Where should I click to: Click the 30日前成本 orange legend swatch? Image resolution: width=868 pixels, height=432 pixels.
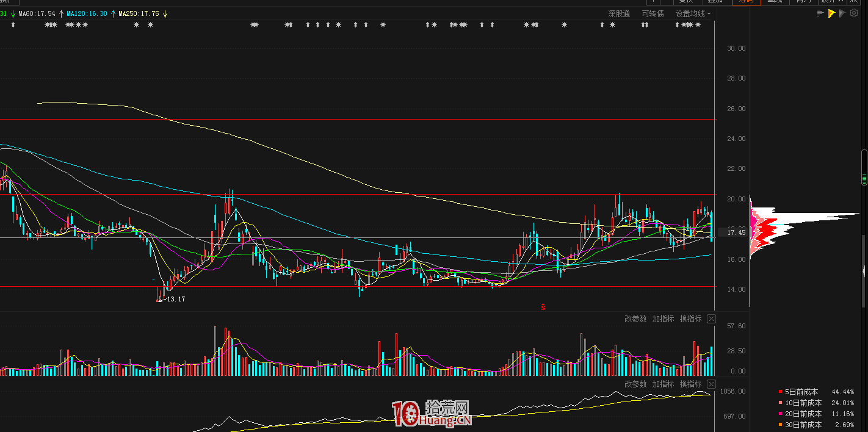pyautogui.click(x=781, y=425)
